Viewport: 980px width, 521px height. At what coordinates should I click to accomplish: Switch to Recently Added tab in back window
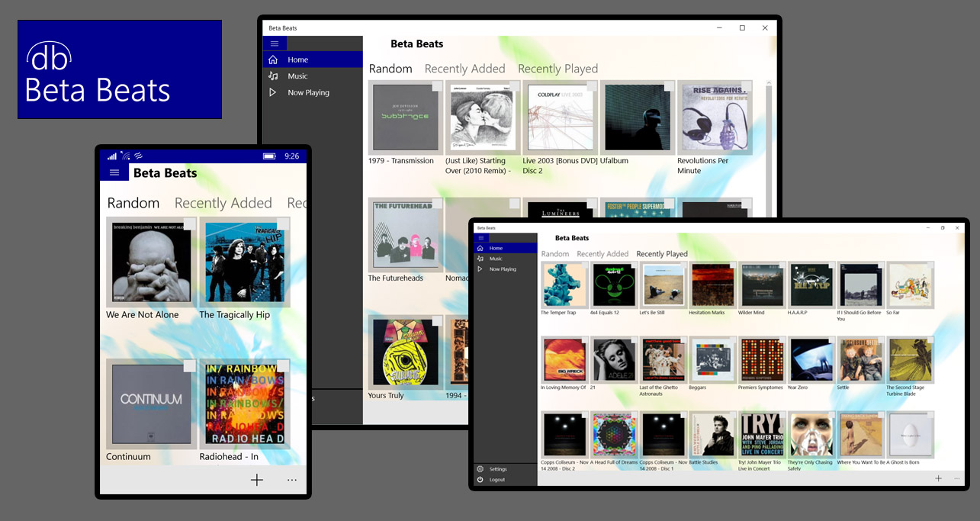pos(464,69)
